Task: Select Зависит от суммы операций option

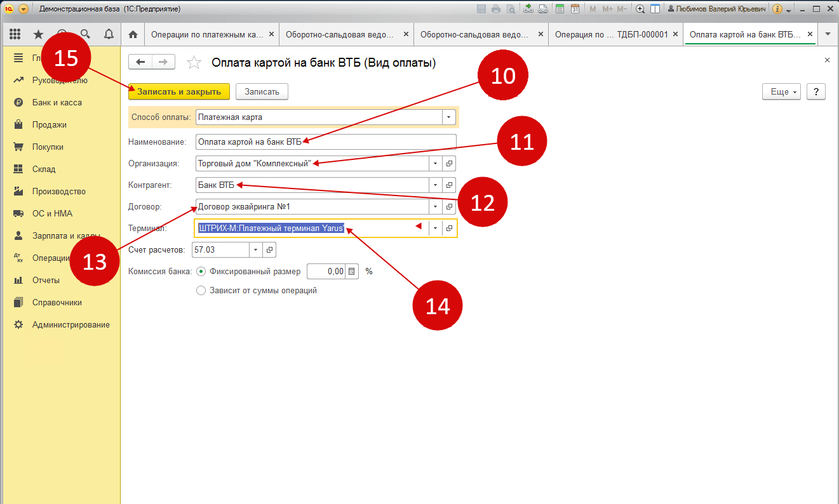Action: pyautogui.click(x=201, y=290)
